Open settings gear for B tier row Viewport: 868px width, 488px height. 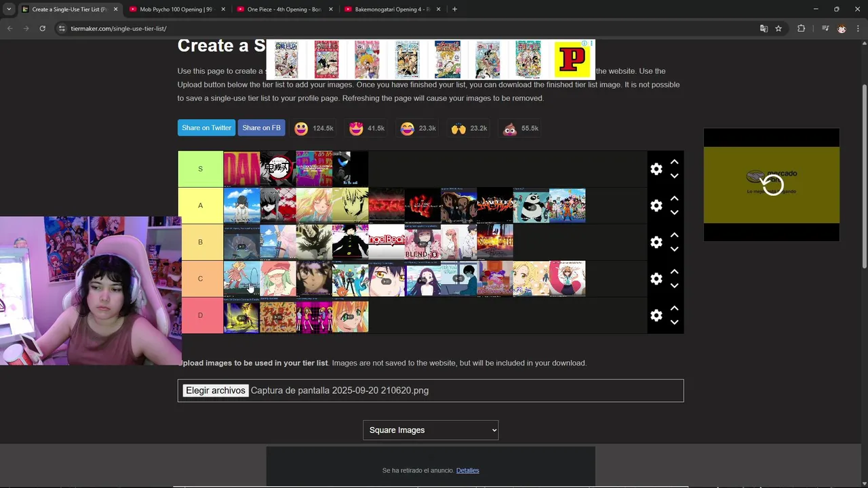point(656,242)
